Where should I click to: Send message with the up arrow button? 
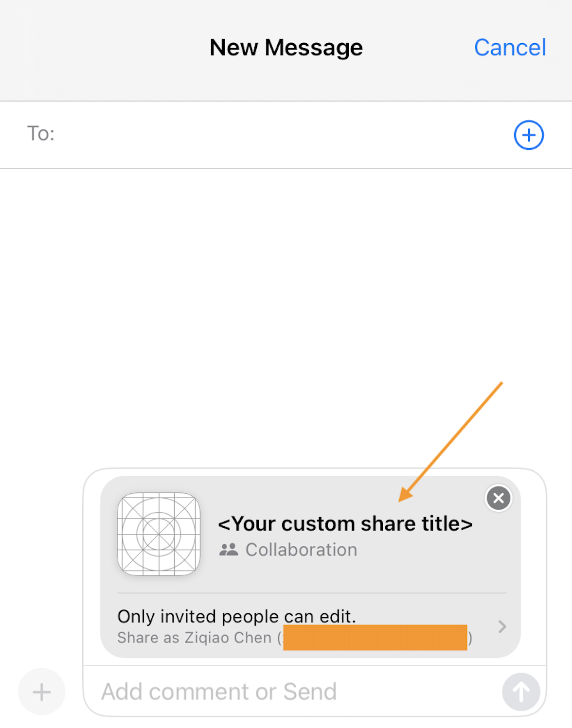pyautogui.click(x=521, y=692)
